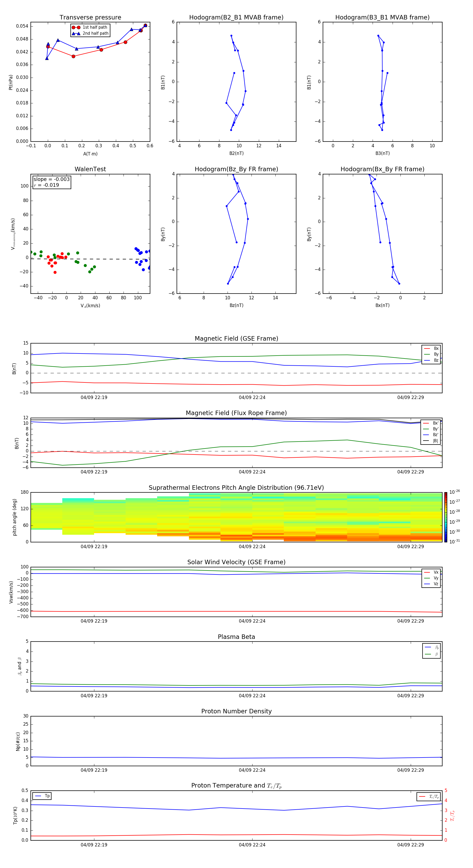This screenshot has height=868, width=473.
Task: Click the "|B|" entry in Flux Rope legend
Action: (x=431, y=441)
